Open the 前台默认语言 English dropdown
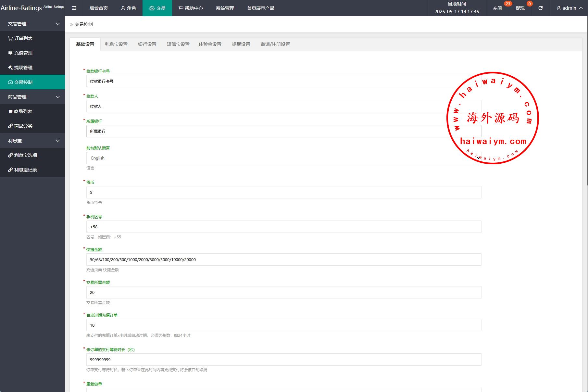Viewport: 588px width, 392px height. [283, 158]
